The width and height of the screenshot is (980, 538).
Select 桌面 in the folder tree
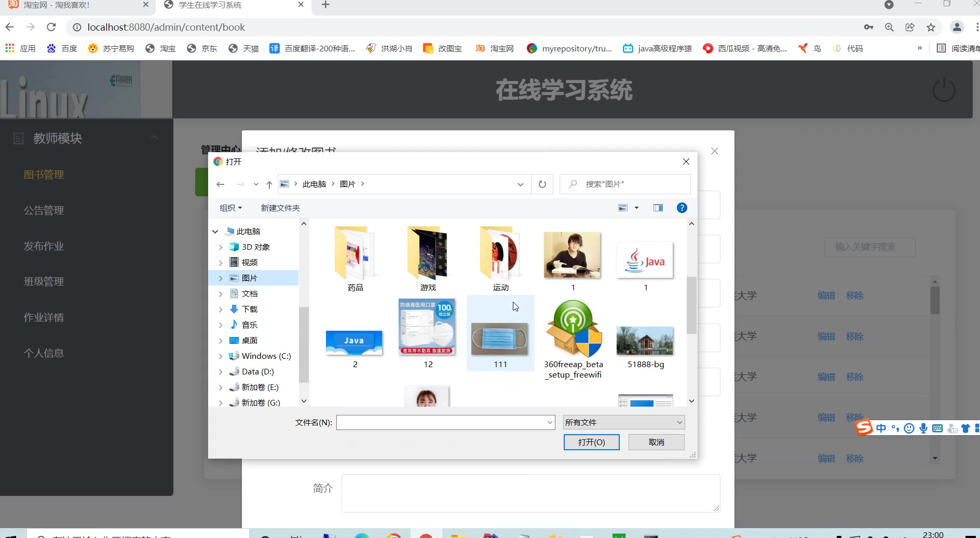(x=249, y=341)
